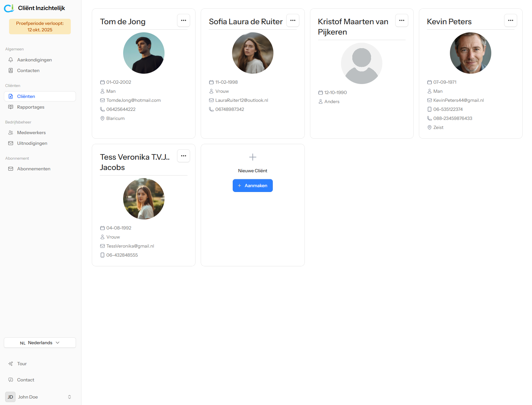Open the Medewerkers page
This screenshot has height=405, width=532.
pos(31,133)
